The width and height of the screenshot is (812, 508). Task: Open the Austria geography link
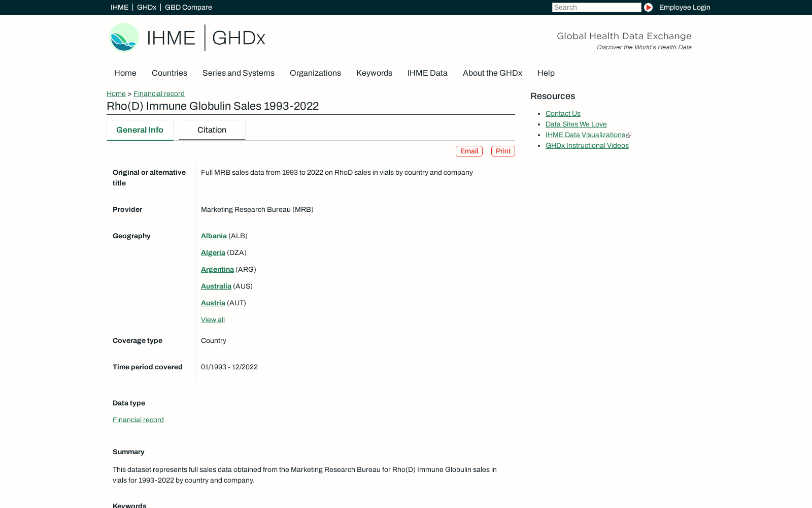[213, 303]
